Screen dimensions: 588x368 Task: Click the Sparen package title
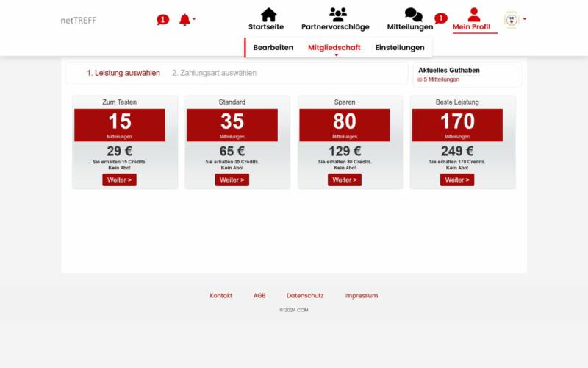pos(345,102)
